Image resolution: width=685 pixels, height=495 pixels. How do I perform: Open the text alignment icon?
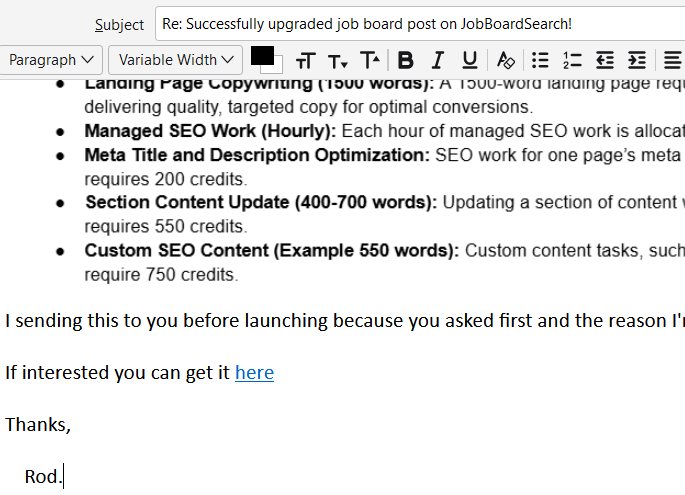click(x=673, y=60)
